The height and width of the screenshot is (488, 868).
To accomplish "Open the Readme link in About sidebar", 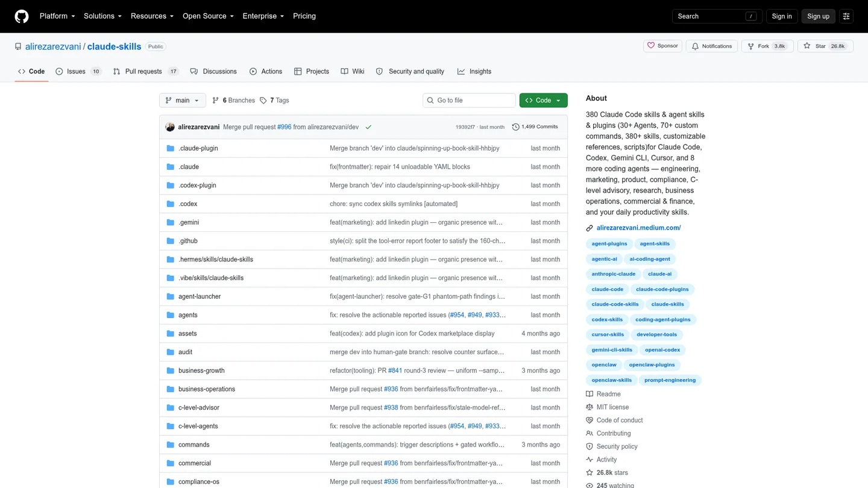I will point(603,394).
